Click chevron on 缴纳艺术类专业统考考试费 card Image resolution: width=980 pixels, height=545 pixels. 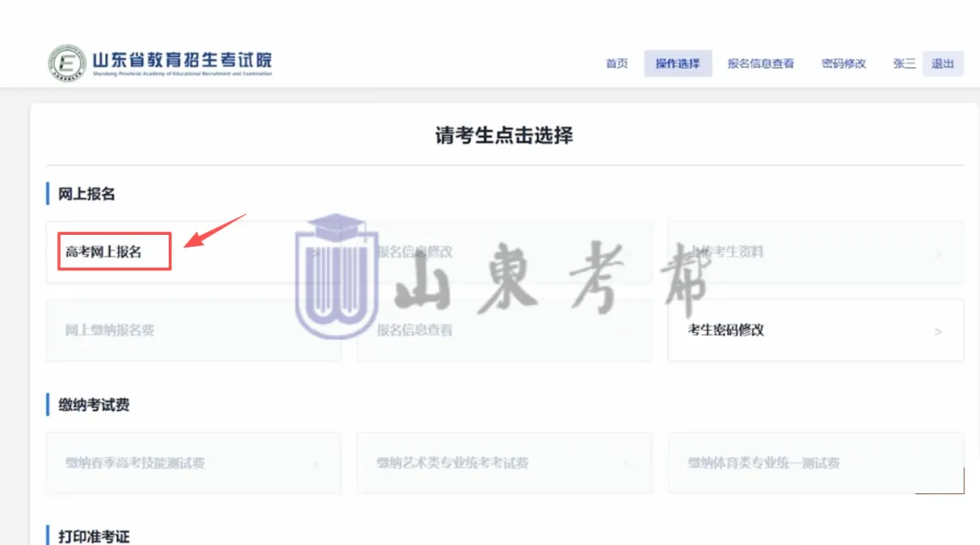[x=626, y=464]
